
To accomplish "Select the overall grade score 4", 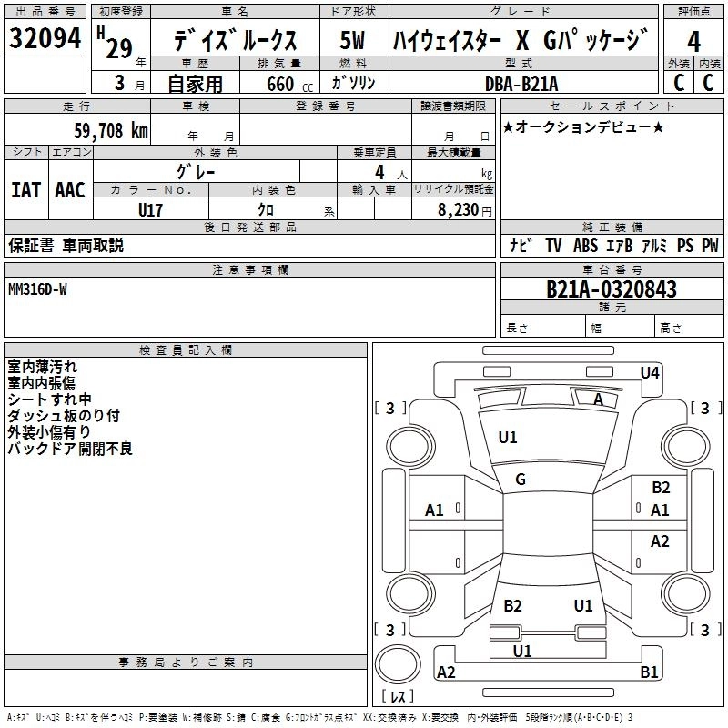I will click(693, 41).
